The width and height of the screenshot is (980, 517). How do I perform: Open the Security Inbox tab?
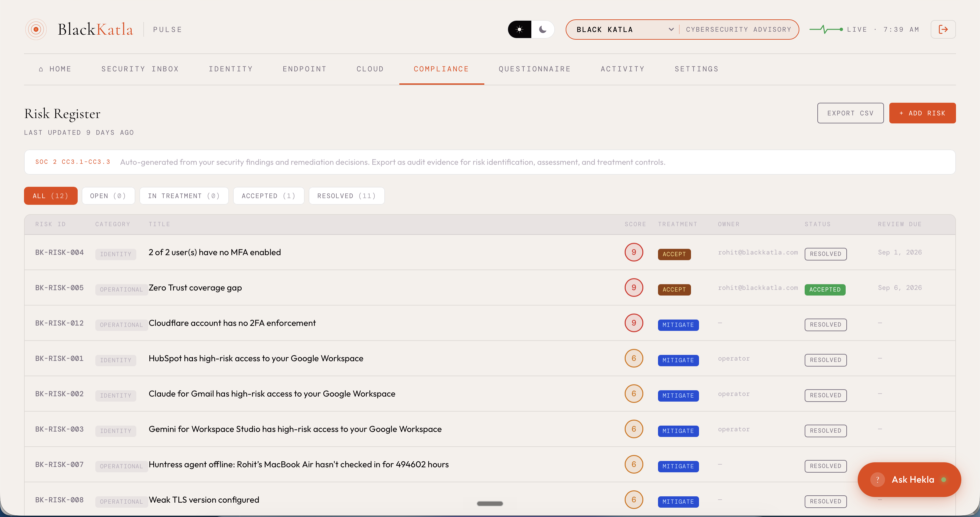click(x=140, y=69)
